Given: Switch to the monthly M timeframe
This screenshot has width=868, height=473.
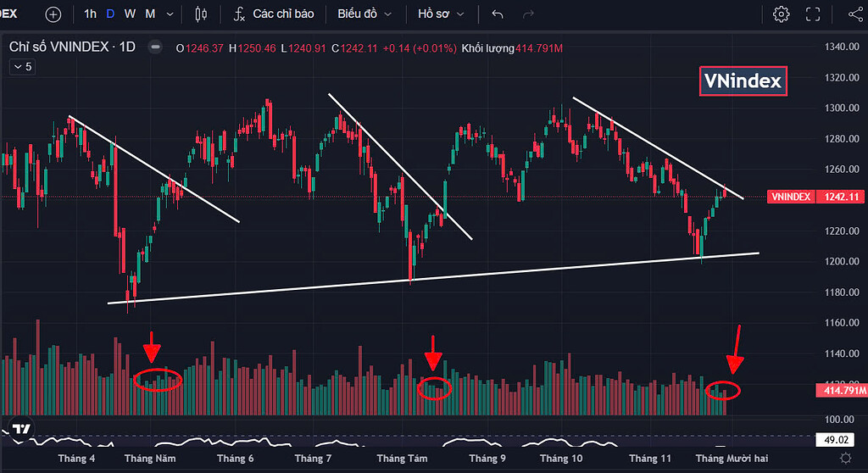Looking at the screenshot, I should point(150,14).
